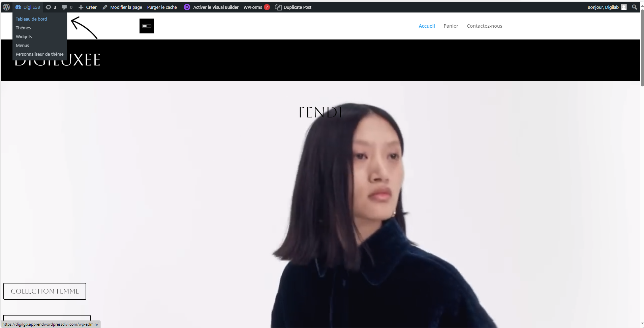The image size is (644, 328).
Task: Click the Collection Femme button
Action: tap(45, 291)
